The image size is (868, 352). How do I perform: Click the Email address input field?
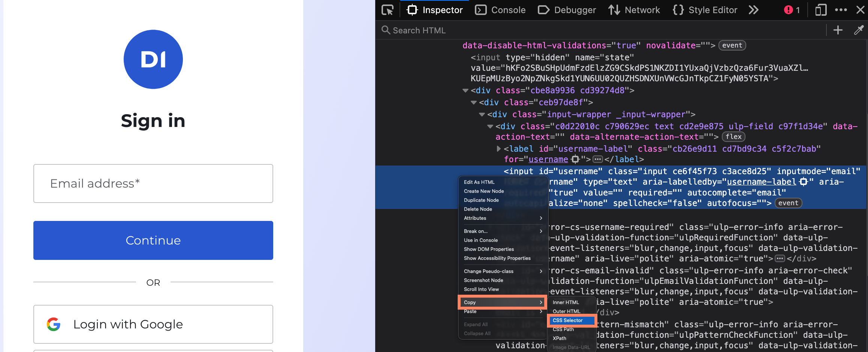(153, 183)
